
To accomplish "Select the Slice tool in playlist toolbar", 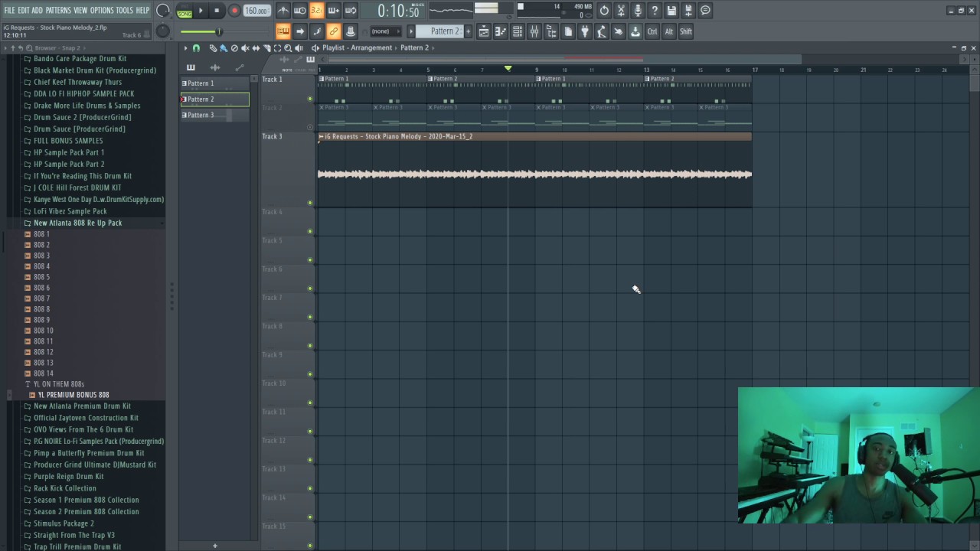I will tap(266, 47).
